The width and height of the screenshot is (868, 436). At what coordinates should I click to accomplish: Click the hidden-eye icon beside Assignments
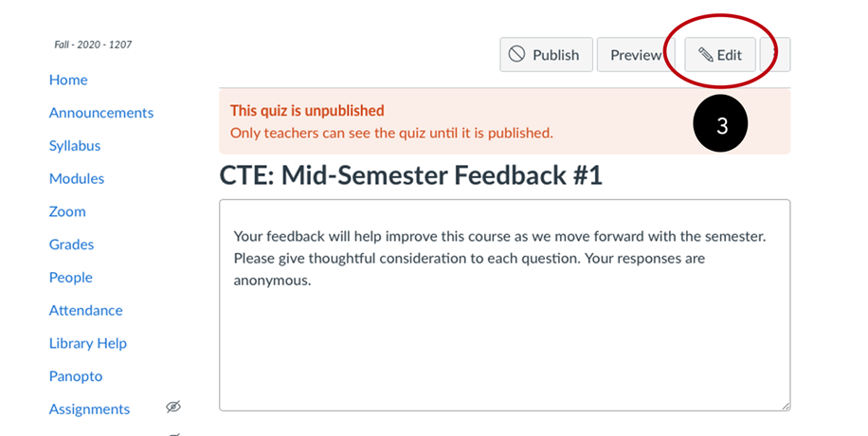172,408
